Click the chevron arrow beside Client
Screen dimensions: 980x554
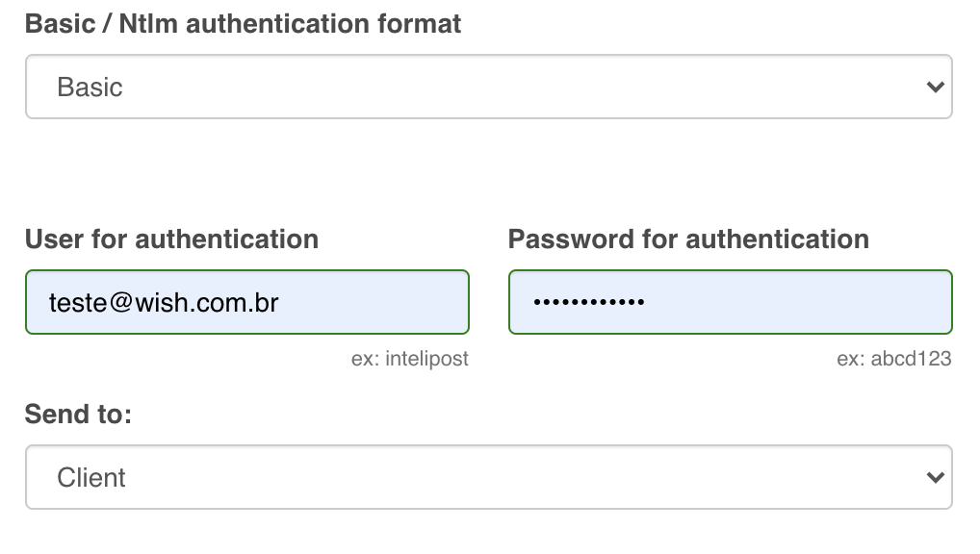(x=934, y=477)
